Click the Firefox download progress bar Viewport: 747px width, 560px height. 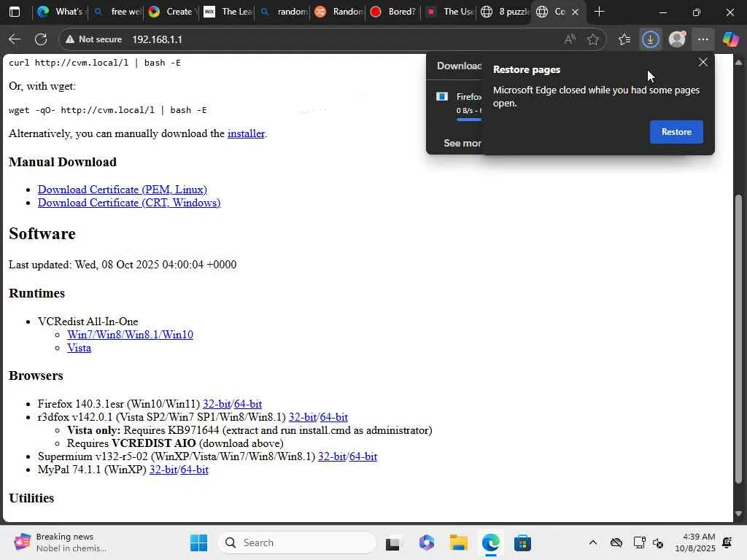(x=469, y=120)
